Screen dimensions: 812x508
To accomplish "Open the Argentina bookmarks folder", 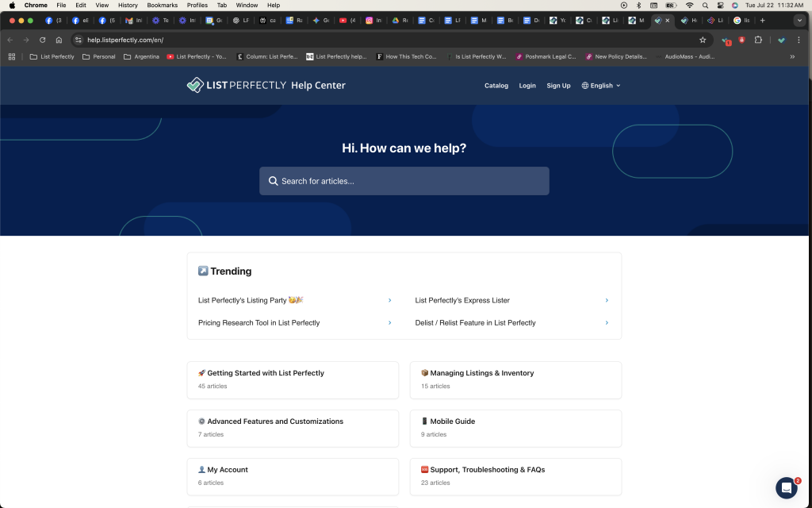I will (x=141, y=56).
